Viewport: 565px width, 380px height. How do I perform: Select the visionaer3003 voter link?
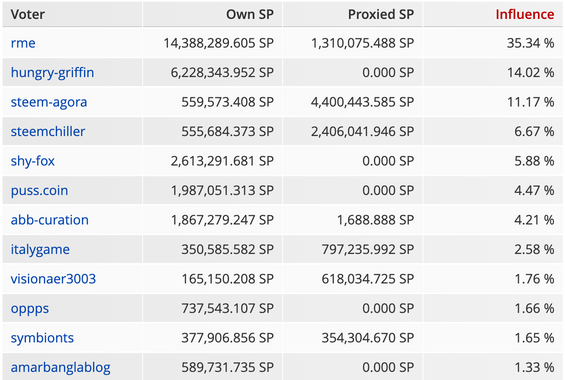(53, 279)
